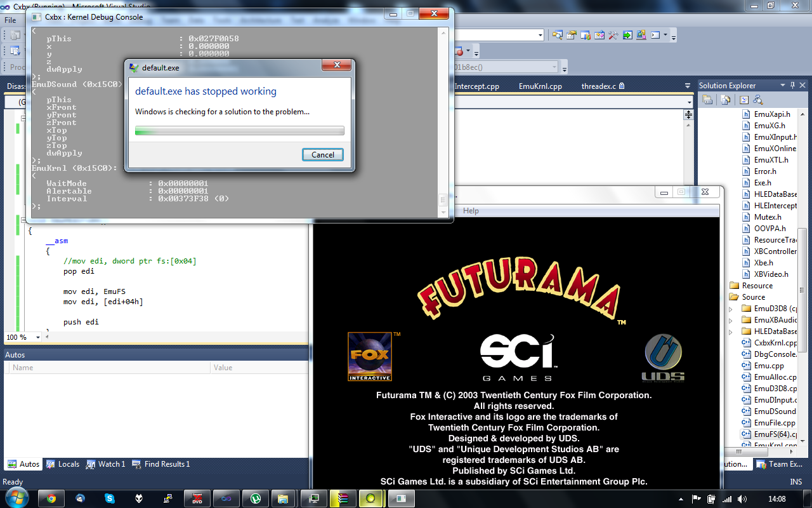This screenshot has width=812, height=508.
Task: Click Solution Explorer View Class Diagram icon
Action: pos(758,100)
